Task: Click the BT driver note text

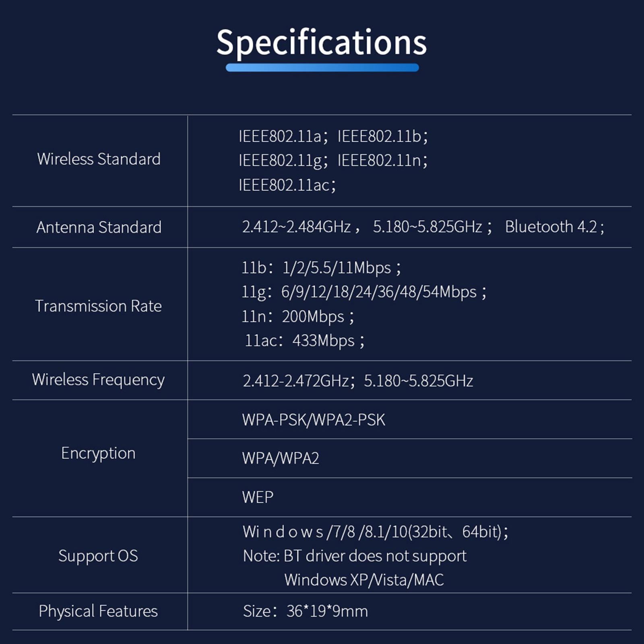Action: (355, 556)
